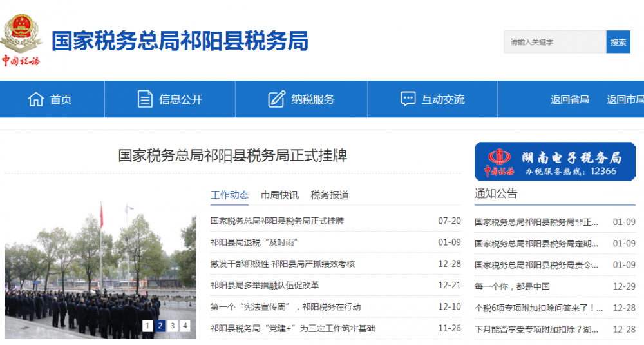The image size is (644, 345).
Task: Navigate to 返回省局 in the menu
Action: click(569, 99)
